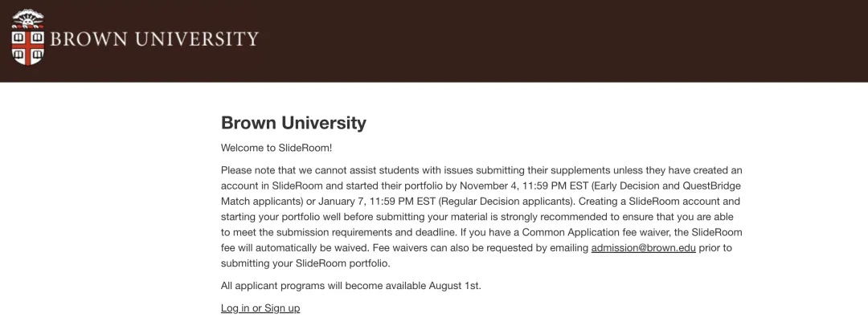
Task: Click the bold Brown University page heading
Action: coord(293,122)
